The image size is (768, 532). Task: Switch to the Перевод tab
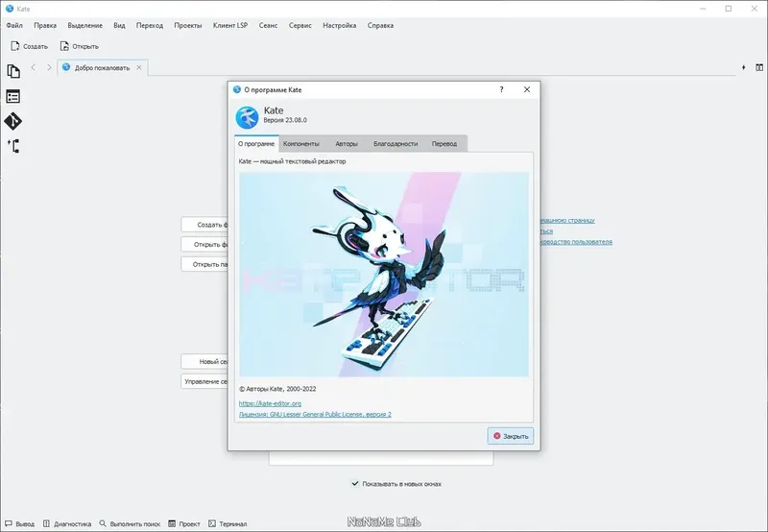coord(444,143)
